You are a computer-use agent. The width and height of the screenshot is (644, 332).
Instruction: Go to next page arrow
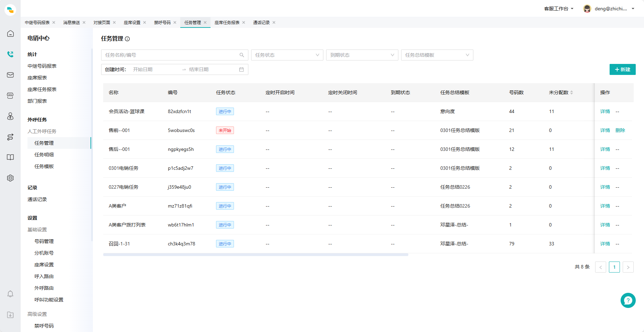(628, 267)
